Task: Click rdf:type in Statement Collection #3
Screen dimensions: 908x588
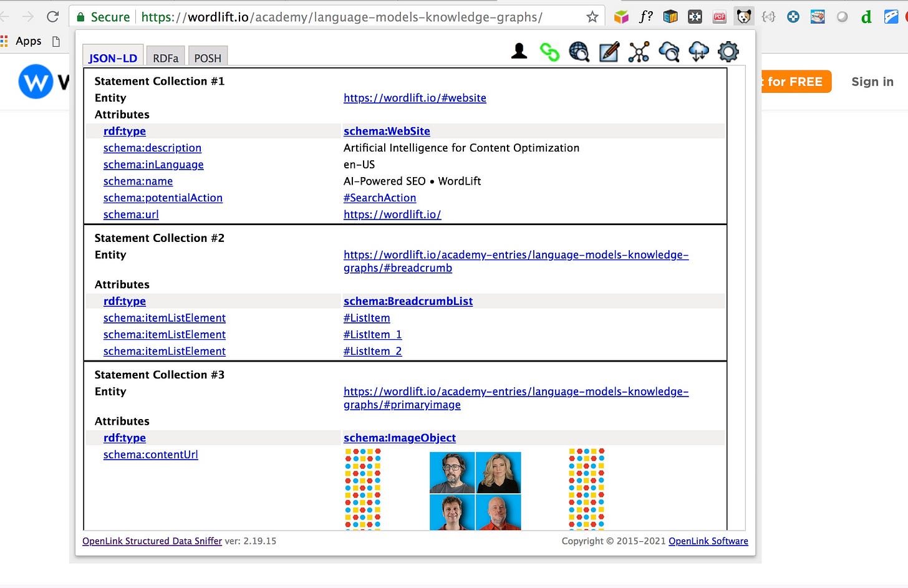Action: (x=125, y=438)
